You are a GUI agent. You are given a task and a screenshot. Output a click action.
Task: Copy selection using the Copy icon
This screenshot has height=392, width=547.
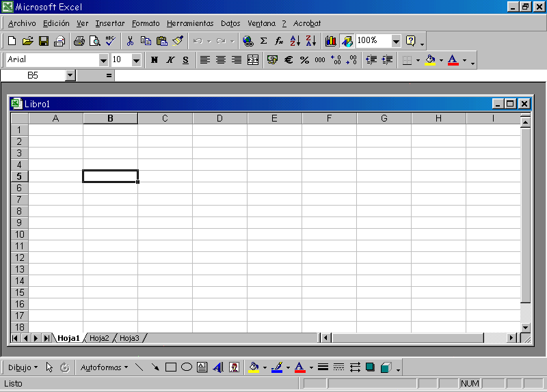(146, 41)
